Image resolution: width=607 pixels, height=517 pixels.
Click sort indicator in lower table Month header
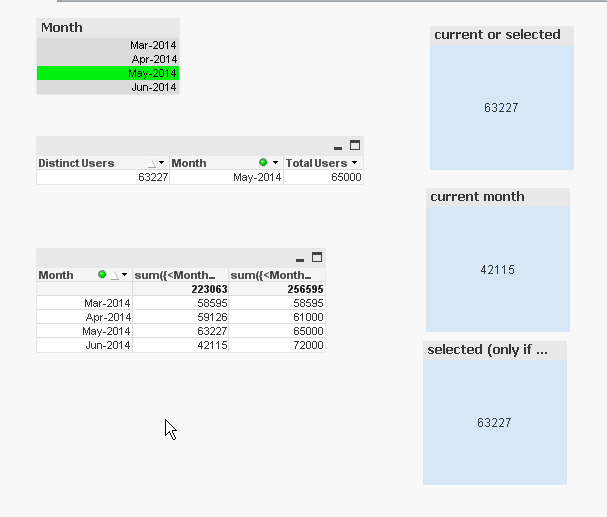113,276
